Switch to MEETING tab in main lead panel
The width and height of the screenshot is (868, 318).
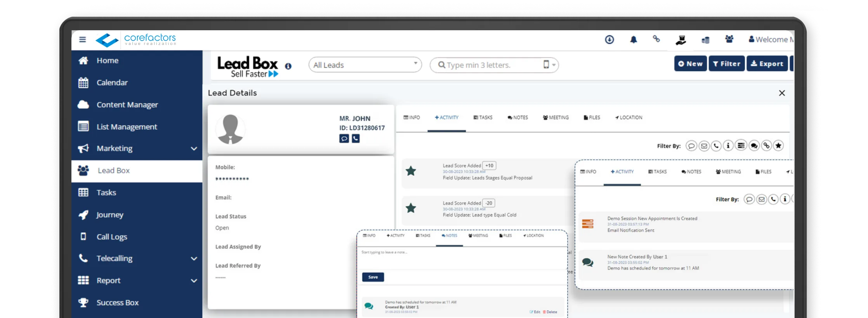(x=556, y=118)
